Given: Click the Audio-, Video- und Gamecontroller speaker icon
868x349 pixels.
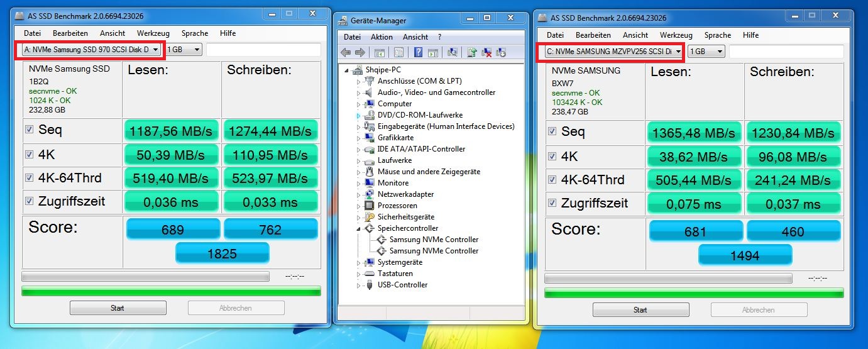Looking at the screenshot, I should (x=370, y=92).
